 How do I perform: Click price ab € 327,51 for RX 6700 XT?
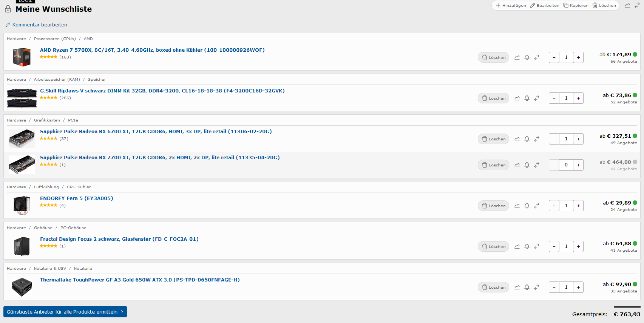pyautogui.click(x=615, y=136)
